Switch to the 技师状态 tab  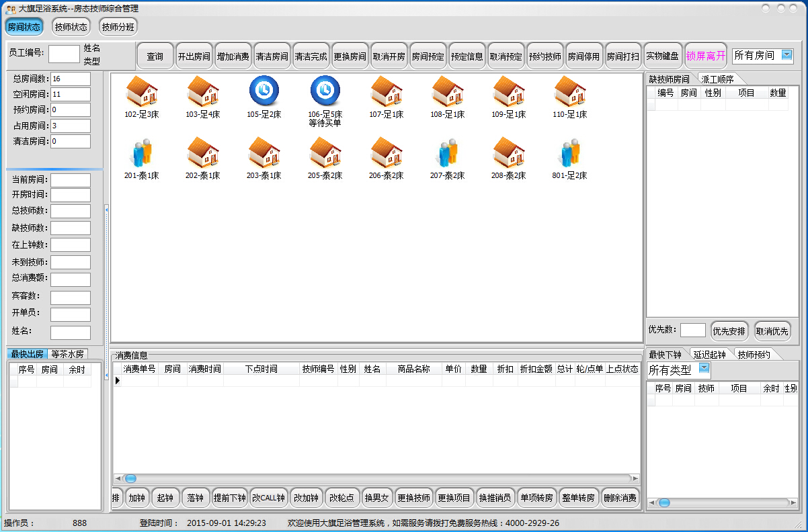pos(71,26)
